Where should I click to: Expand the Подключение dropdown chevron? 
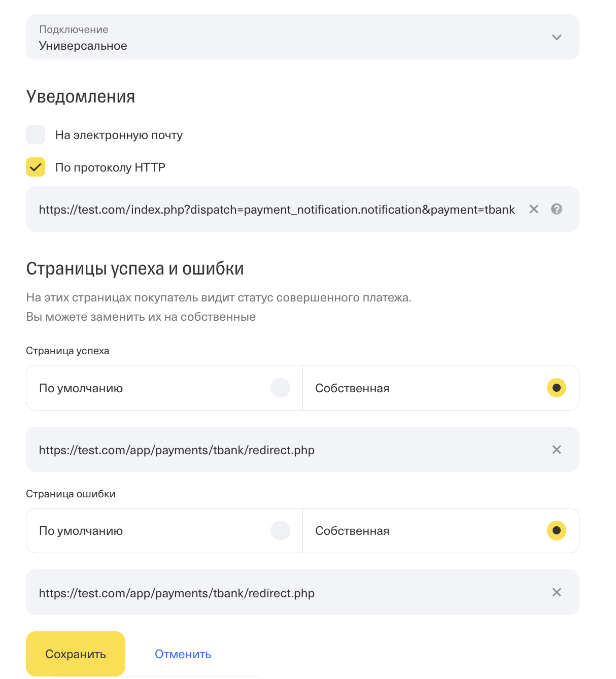(x=557, y=37)
